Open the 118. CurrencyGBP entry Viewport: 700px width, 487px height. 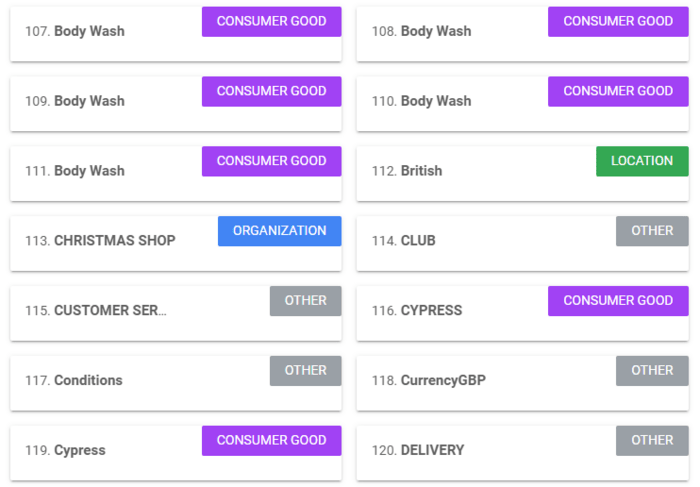tap(522, 383)
